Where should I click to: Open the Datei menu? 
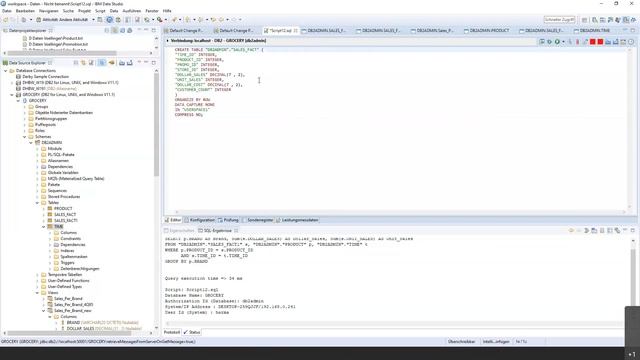(7, 11)
